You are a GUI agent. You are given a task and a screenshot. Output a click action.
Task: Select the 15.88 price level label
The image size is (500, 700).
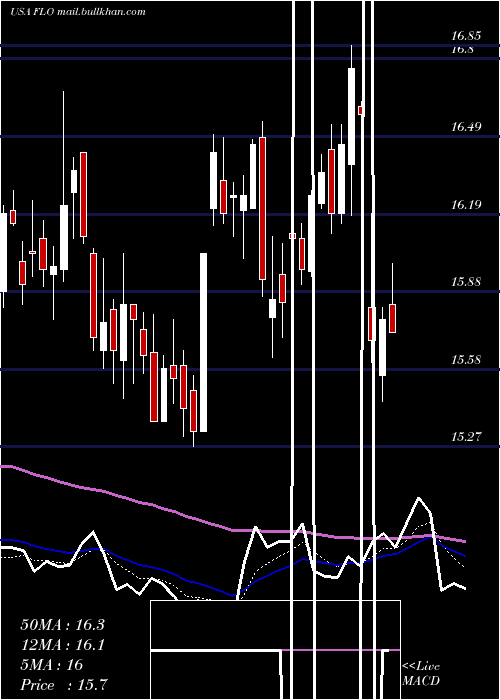point(466,282)
